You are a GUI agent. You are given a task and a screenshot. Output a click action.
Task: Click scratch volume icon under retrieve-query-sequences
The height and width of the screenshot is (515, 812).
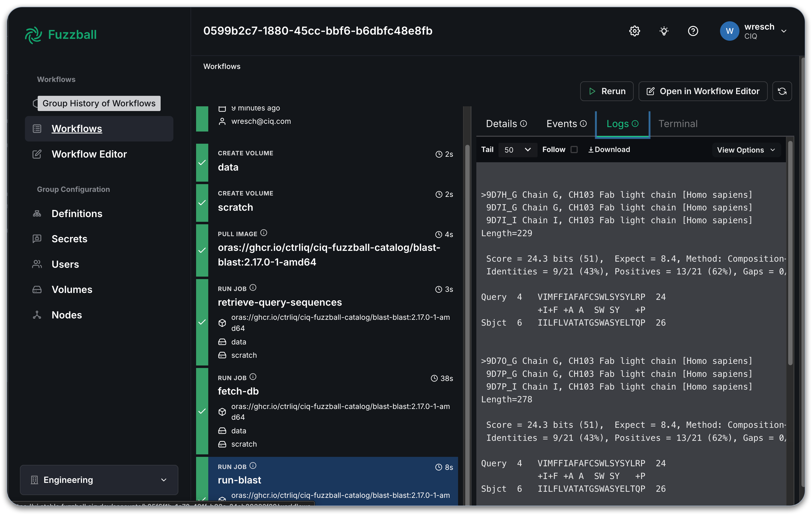(222, 355)
